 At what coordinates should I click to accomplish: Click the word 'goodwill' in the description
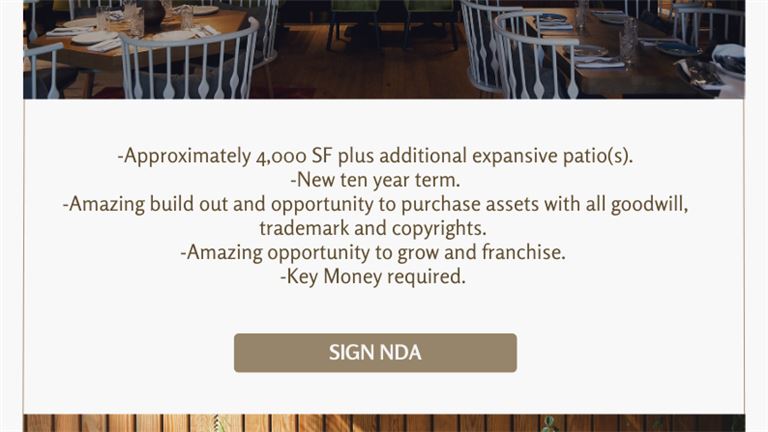(x=649, y=204)
